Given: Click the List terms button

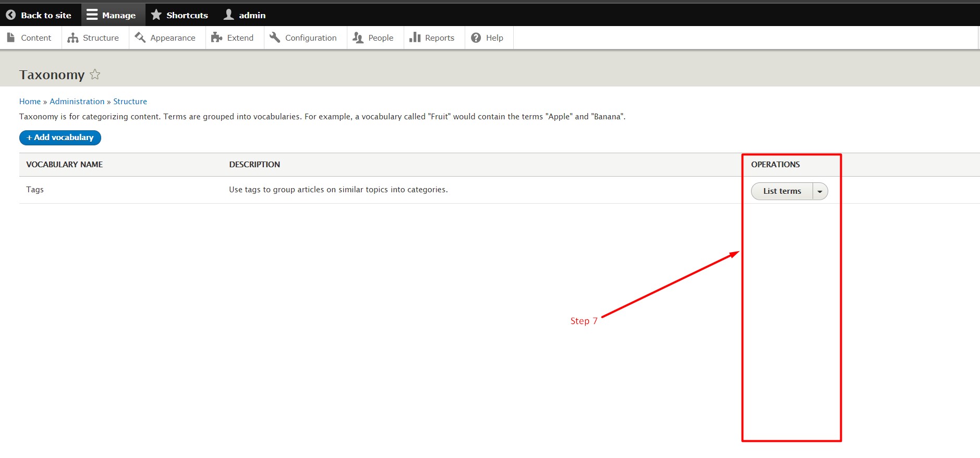Looking at the screenshot, I should [x=782, y=191].
